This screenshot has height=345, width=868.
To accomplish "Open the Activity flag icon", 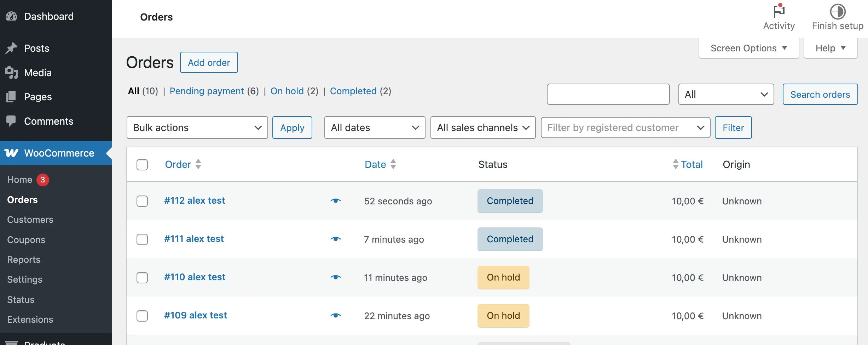I will pyautogui.click(x=779, y=11).
